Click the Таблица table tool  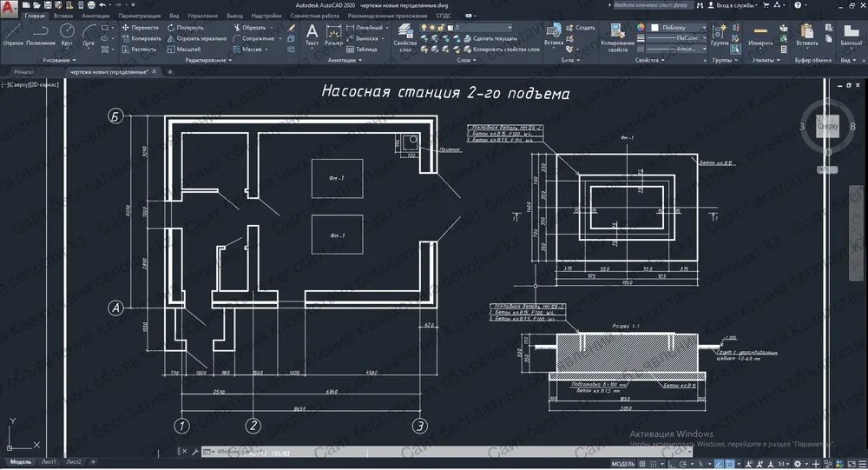point(362,50)
